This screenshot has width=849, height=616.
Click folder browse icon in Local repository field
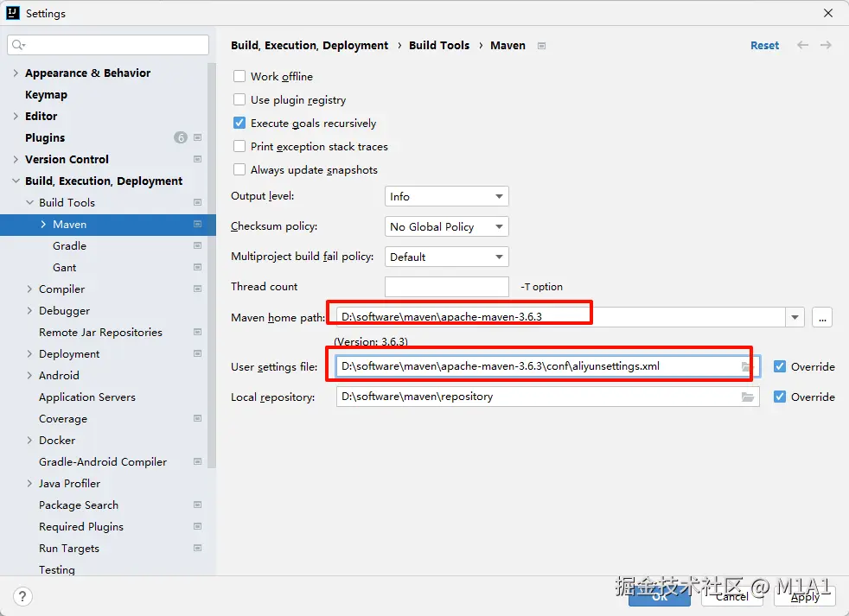pos(747,397)
